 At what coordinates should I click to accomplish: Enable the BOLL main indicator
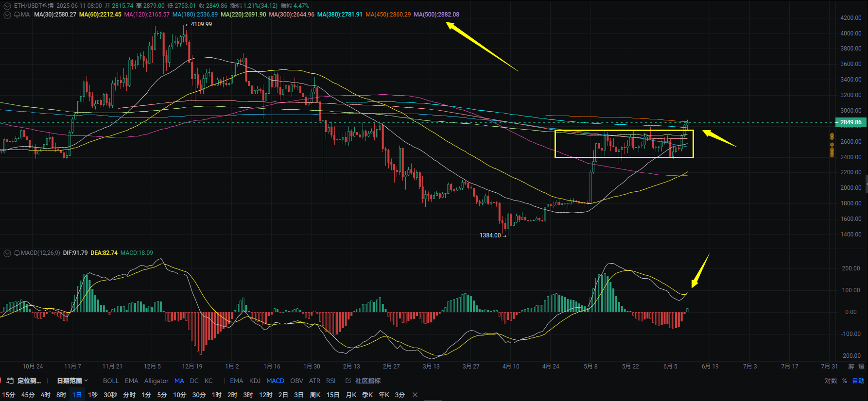[x=111, y=381]
